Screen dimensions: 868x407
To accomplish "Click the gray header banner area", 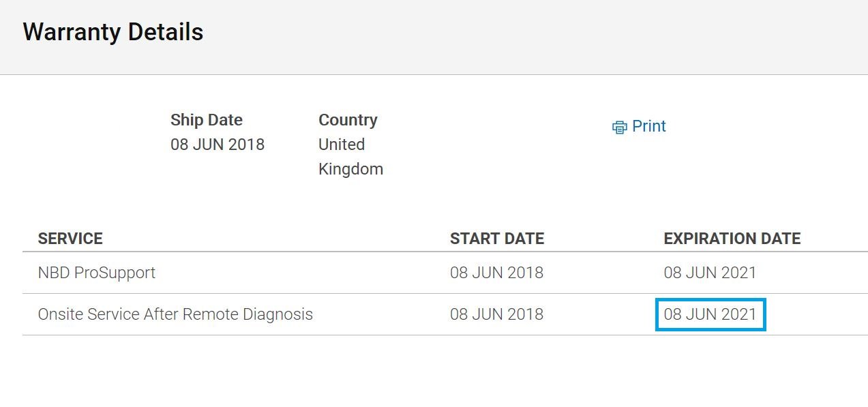I will (x=434, y=37).
